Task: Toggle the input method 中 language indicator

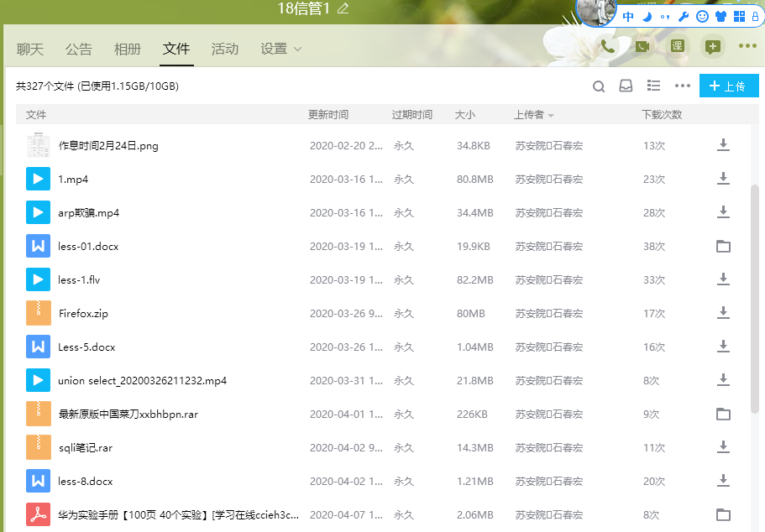Action: [628, 16]
